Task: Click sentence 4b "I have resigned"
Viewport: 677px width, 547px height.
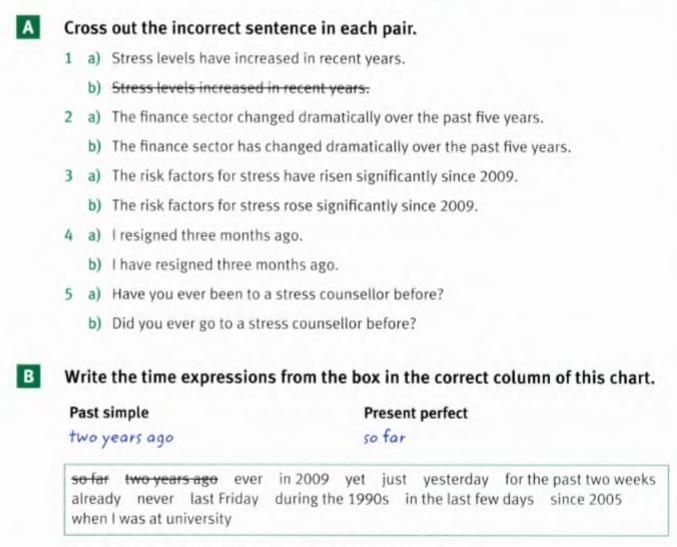Action: pos(224,266)
